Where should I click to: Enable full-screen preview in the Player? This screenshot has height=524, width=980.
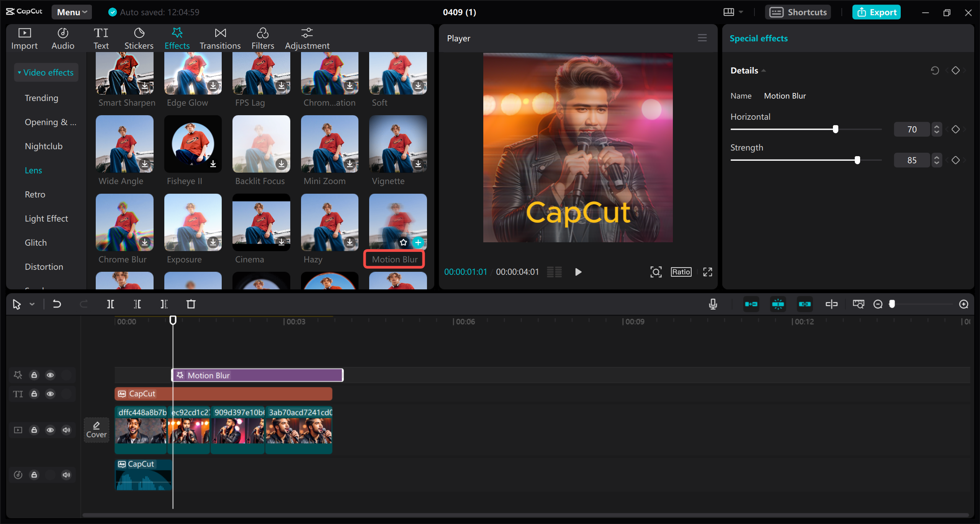[x=707, y=272]
